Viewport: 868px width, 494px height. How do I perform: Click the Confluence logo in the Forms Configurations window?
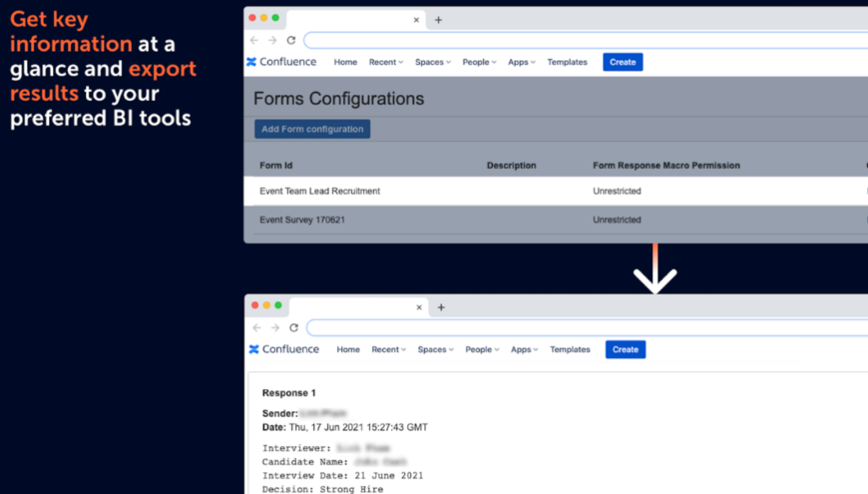click(x=280, y=62)
